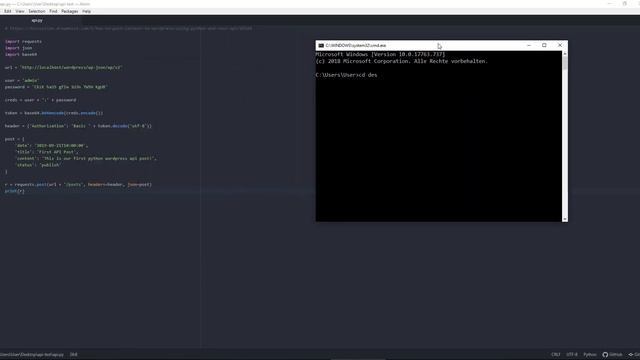
Task: Click the cmd window scrollbar down arrow
Action: tap(565, 219)
